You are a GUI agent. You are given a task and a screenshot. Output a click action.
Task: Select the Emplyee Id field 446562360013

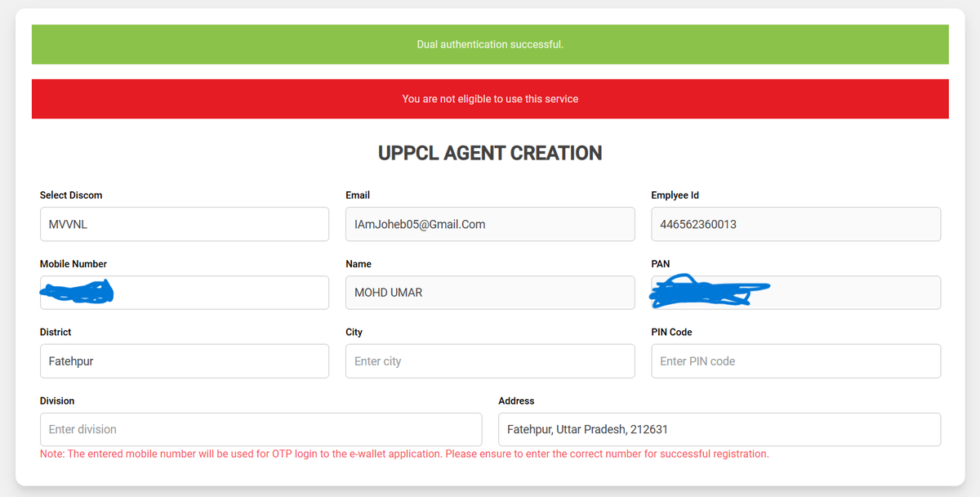pos(795,224)
